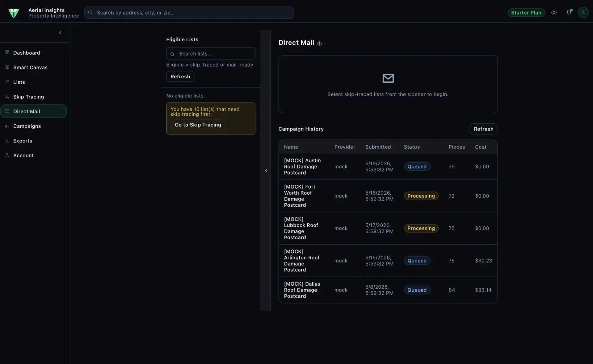Click the Go to Skip Tracing button
This screenshot has width=593, height=364.
click(x=198, y=125)
